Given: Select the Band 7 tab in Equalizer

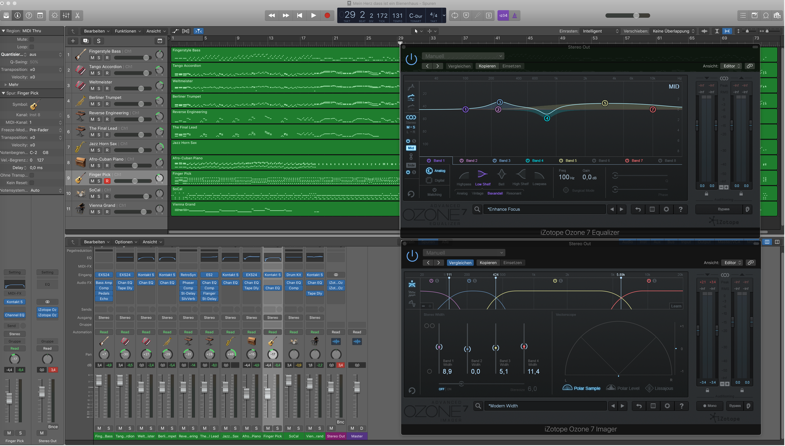Looking at the screenshot, I should (x=634, y=161).
